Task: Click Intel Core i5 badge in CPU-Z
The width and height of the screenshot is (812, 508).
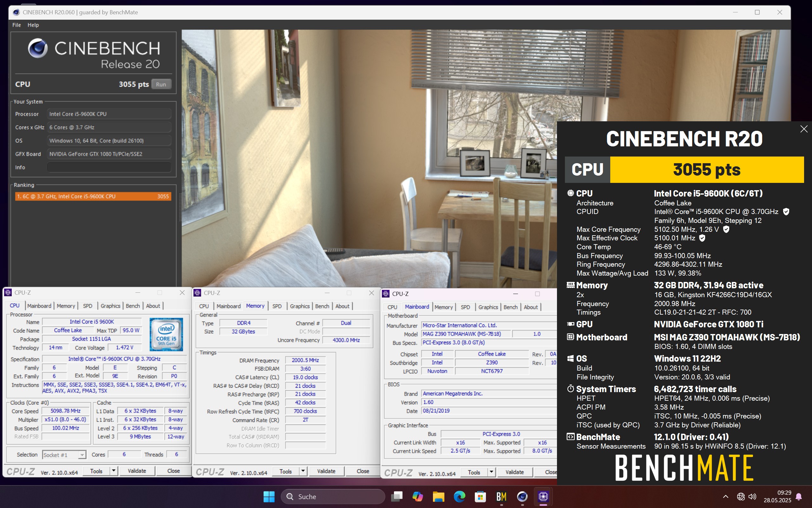Action: (x=166, y=334)
